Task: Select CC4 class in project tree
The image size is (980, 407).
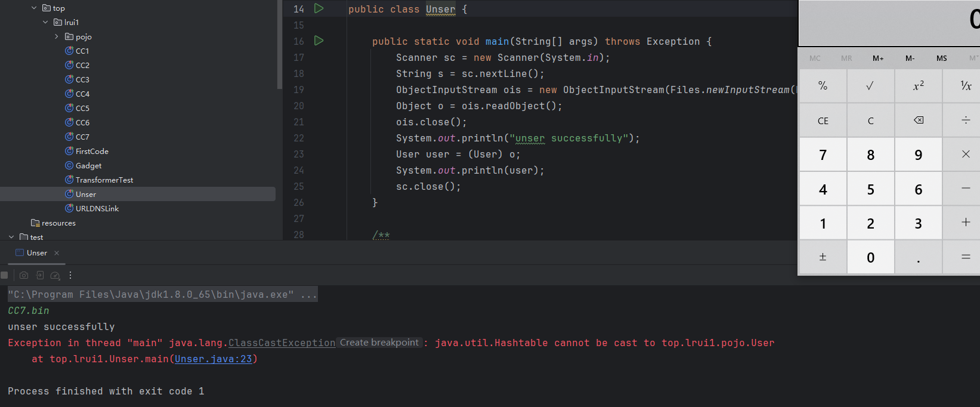Action: click(77, 94)
